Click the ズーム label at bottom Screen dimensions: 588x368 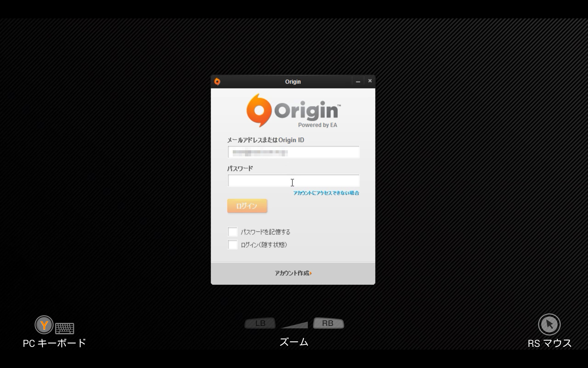pos(294,342)
